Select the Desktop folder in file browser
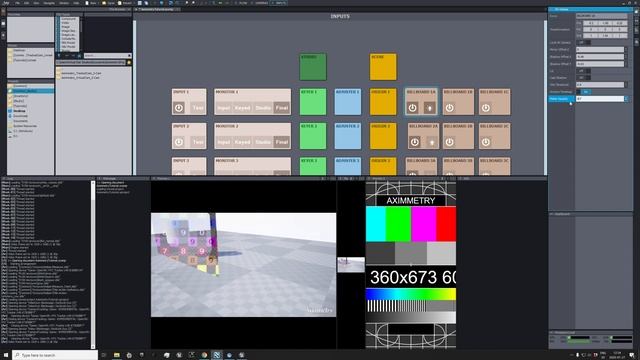640x360 pixels. tap(19, 111)
